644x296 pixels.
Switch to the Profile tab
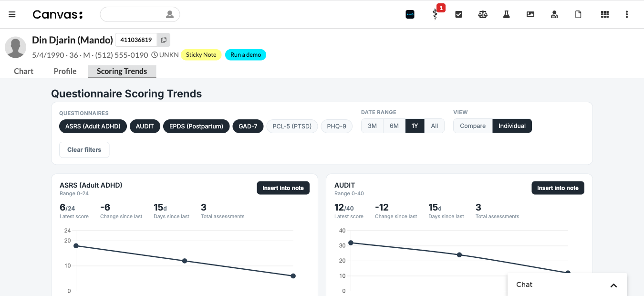click(x=65, y=71)
